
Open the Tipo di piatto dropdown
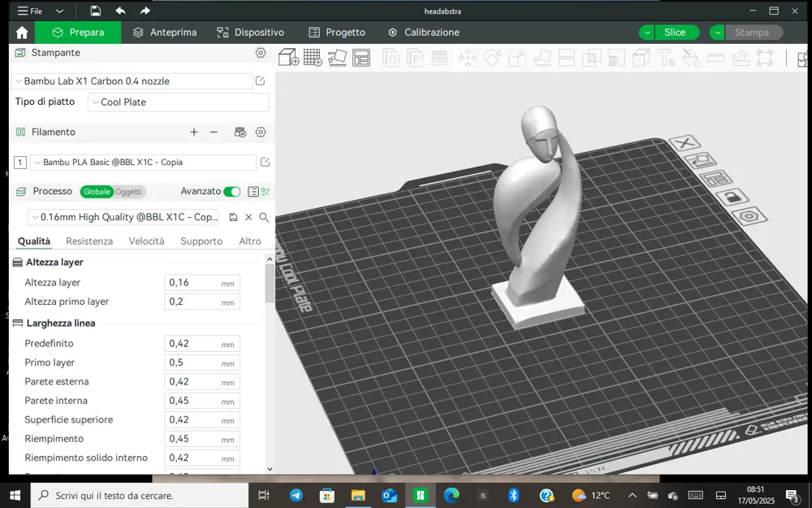178,102
